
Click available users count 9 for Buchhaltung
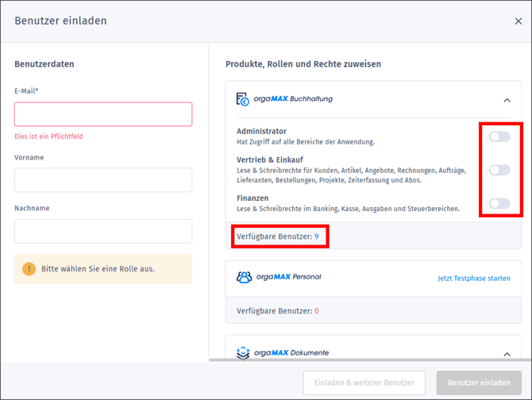pyautogui.click(x=316, y=237)
